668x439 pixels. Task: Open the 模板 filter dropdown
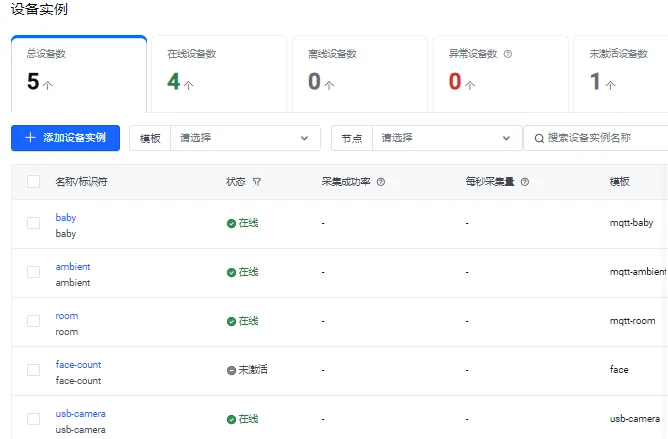coord(245,138)
